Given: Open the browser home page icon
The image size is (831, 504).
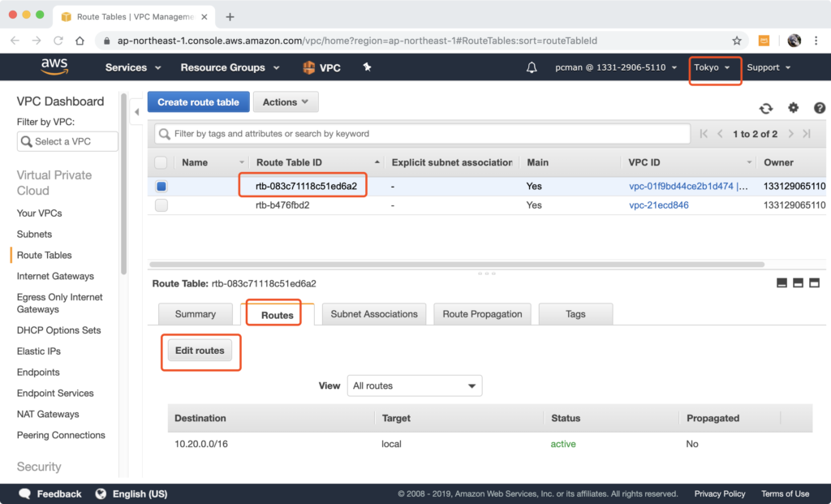Looking at the screenshot, I should (80, 41).
